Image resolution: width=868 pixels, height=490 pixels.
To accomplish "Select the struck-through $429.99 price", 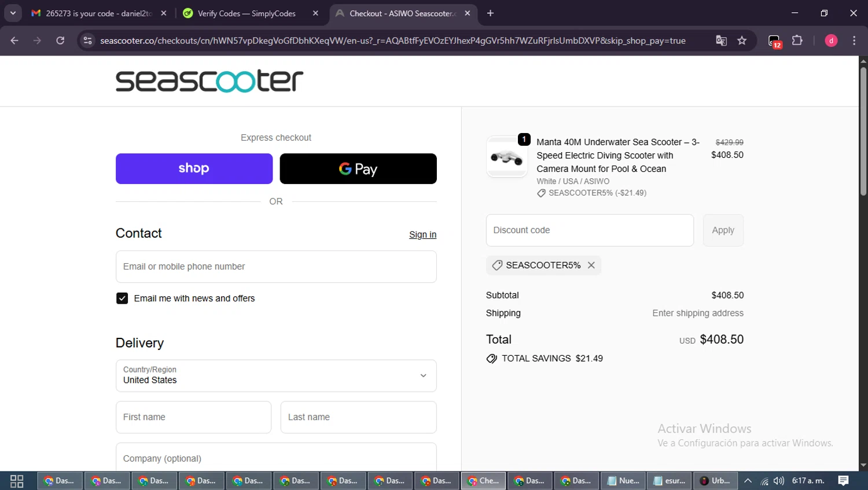I will click(729, 142).
